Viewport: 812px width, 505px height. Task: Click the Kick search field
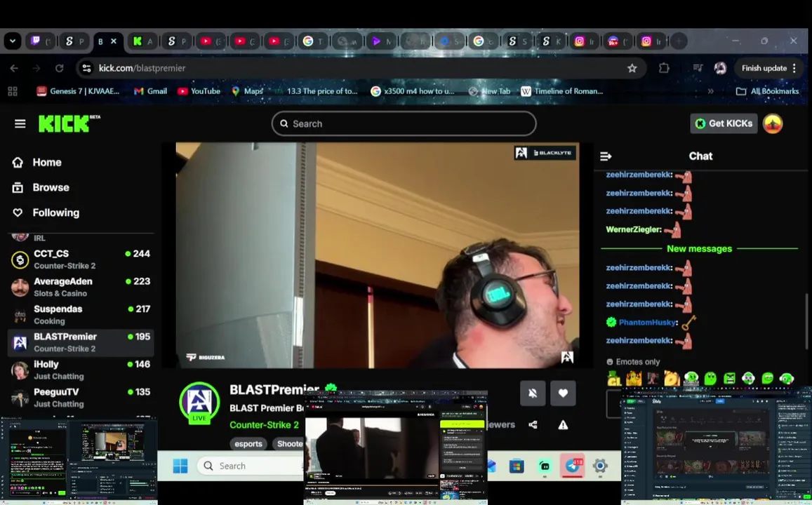coord(404,123)
